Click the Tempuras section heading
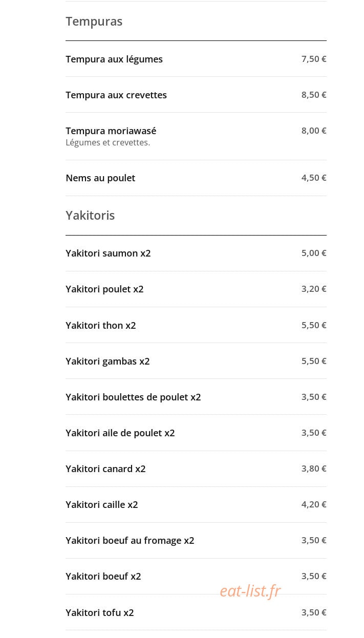 [x=94, y=22]
